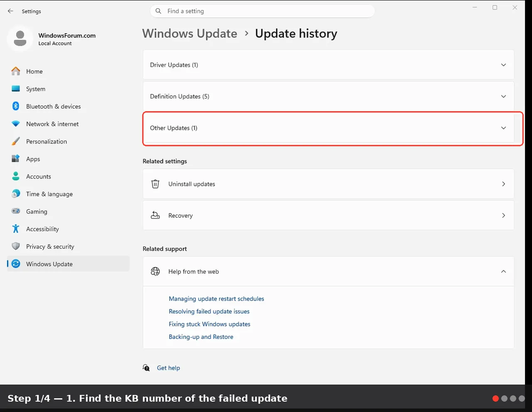
Task: Click Uninstall updates label
Action: click(192, 184)
